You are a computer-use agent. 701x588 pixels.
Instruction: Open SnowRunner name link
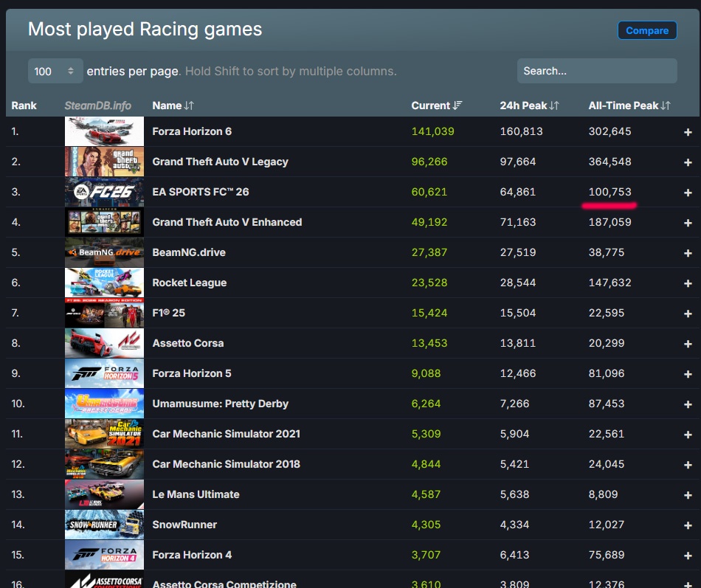[x=184, y=525]
